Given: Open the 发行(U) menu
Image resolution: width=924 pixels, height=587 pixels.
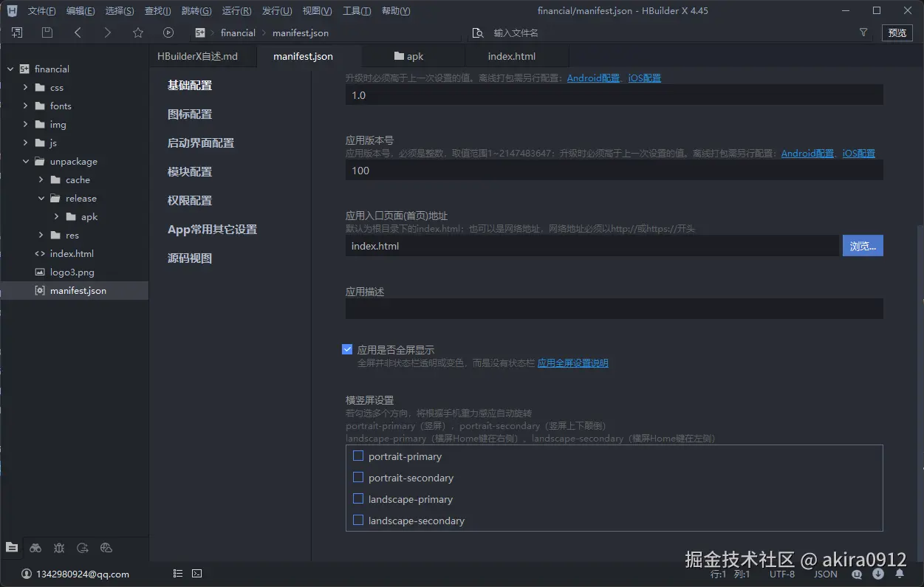Looking at the screenshot, I should point(277,10).
